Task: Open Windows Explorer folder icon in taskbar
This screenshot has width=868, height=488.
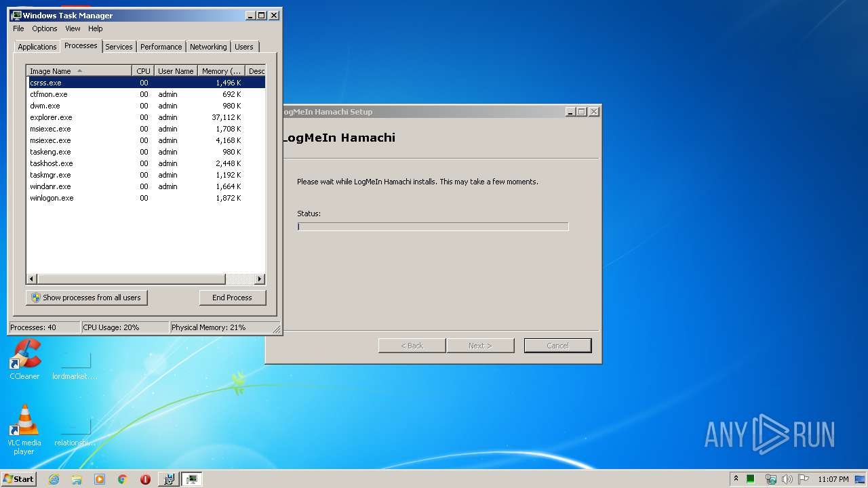Action: click(77, 479)
